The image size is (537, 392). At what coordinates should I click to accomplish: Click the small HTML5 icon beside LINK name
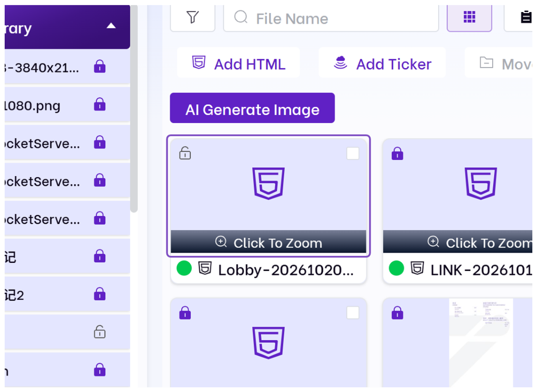coord(417,268)
